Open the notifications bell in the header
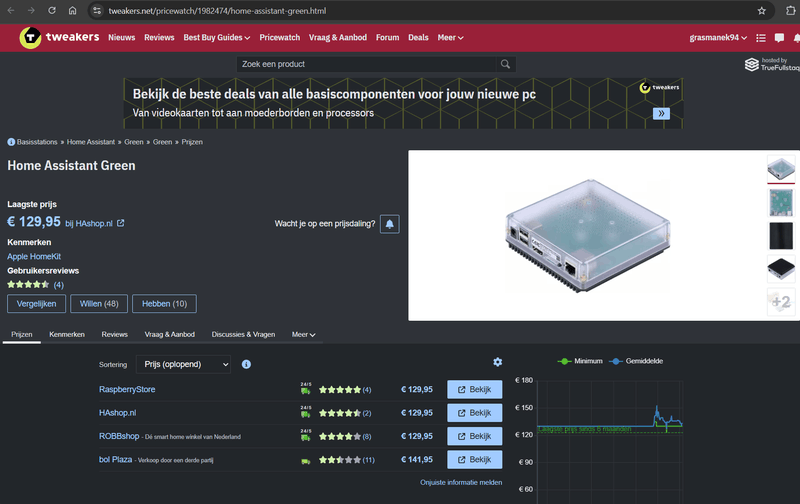This screenshot has height=504, width=800. (x=796, y=38)
